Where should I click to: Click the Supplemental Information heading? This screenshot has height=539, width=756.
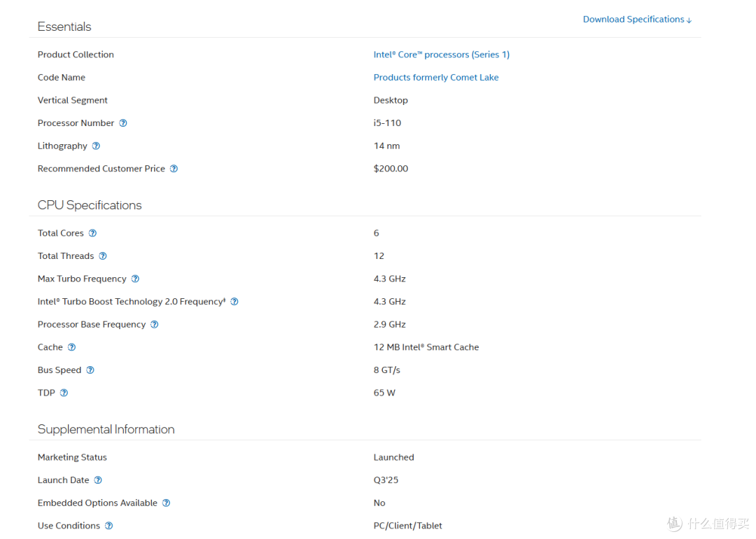coord(106,429)
